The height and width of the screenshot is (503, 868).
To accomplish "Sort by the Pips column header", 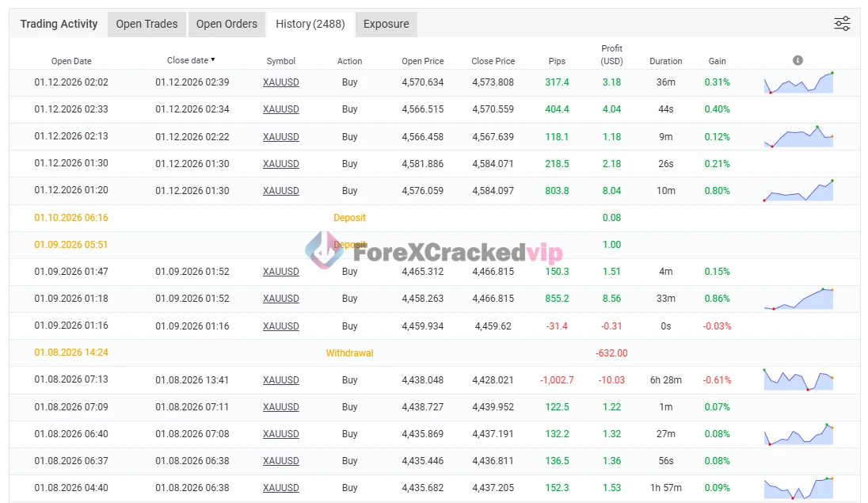I will coord(557,61).
